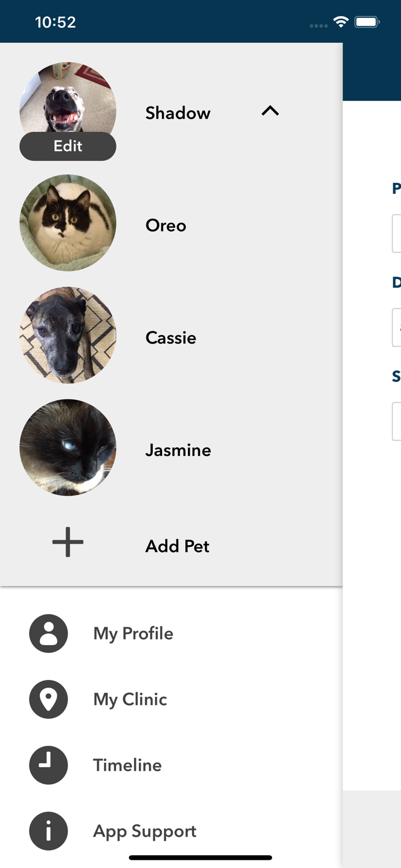Open App Support info icon
Screen dimensions: 401x868
tap(49, 830)
